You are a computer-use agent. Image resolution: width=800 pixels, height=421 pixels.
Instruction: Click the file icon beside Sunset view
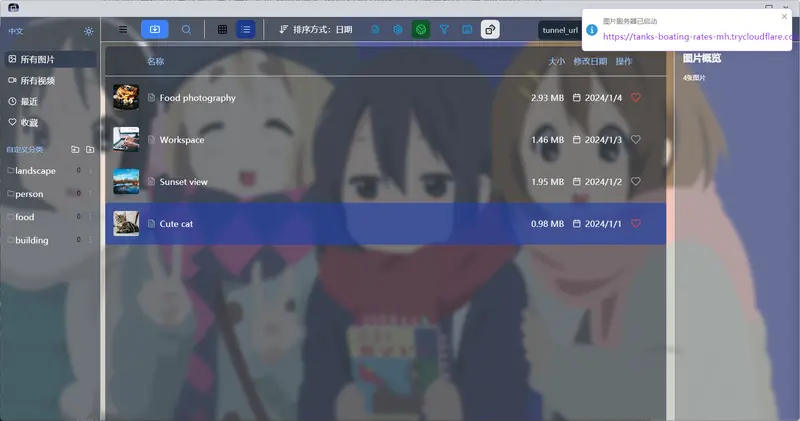click(x=151, y=181)
